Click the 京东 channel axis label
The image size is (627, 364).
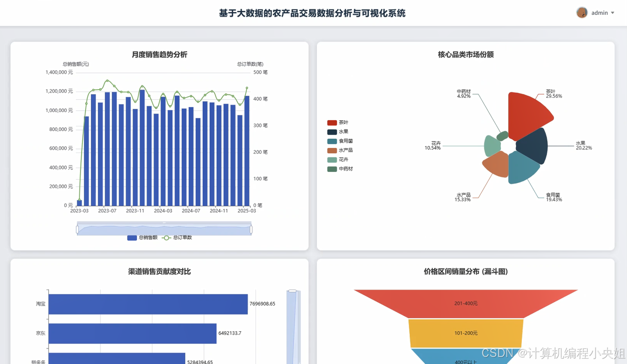[x=41, y=333]
